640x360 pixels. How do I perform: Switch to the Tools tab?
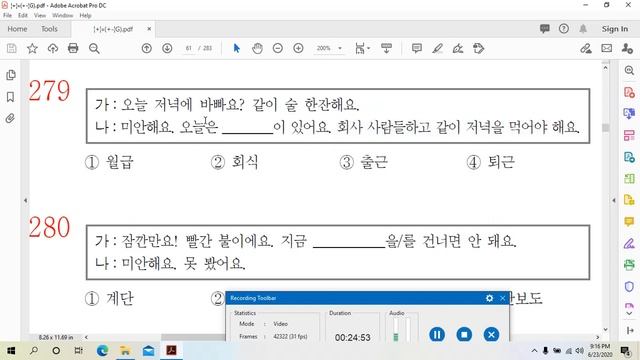pos(49,29)
